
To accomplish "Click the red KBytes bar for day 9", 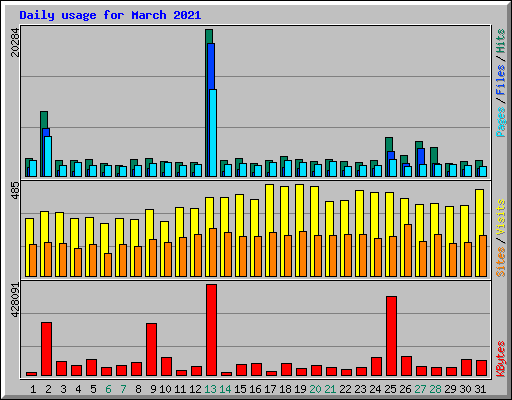I will tap(151, 350).
